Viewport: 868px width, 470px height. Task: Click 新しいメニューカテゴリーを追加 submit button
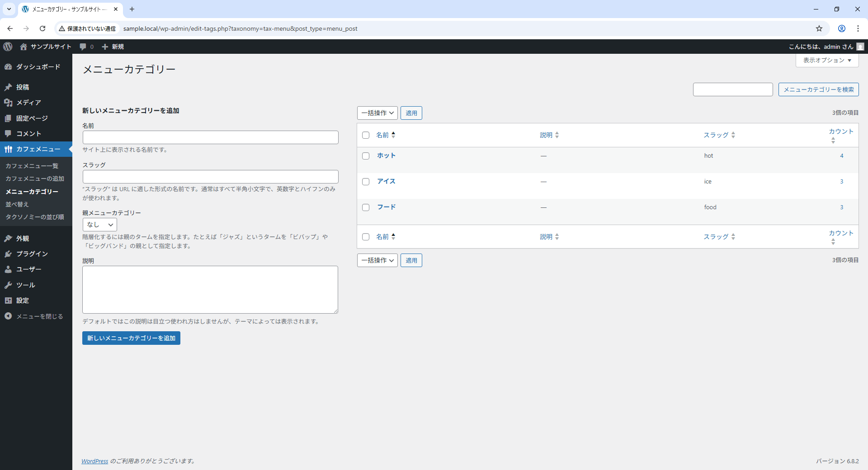(131, 338)
